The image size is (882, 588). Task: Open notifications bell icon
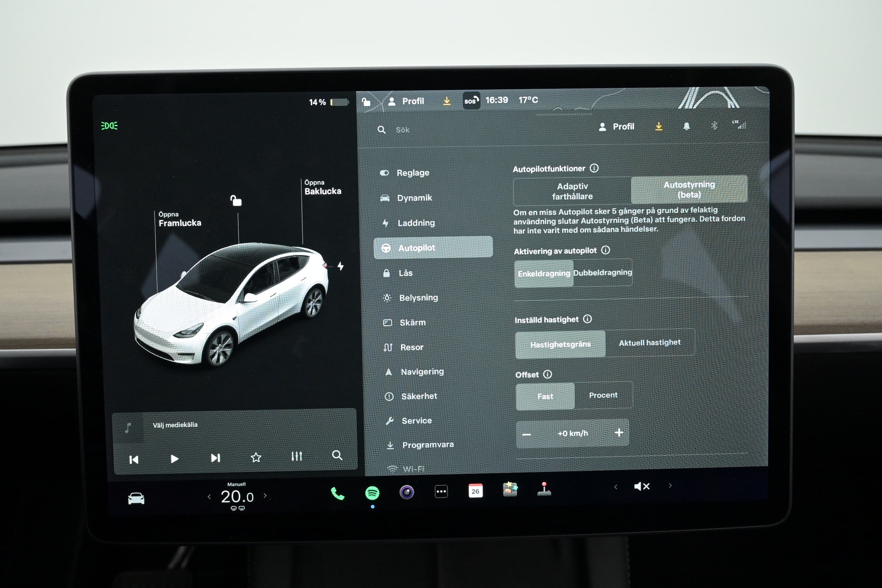pos(686,126)
